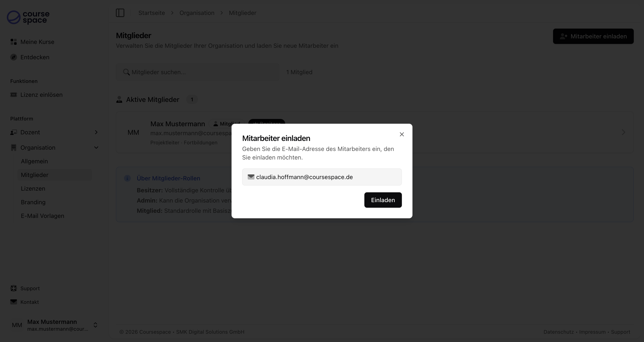Open the Max Mustermann account menu chevron
Image resolution: width=644 pixels, height=342 pixels.
(x=95, y=325)
